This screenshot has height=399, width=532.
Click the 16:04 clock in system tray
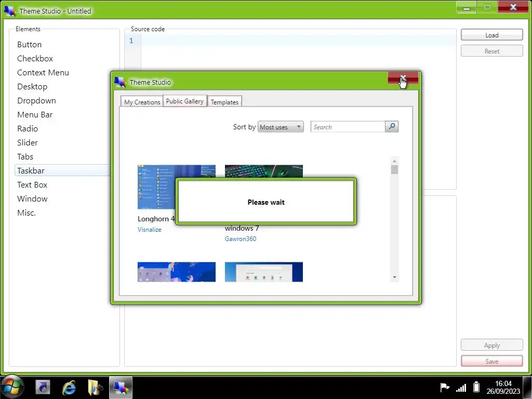click(503, 383)
